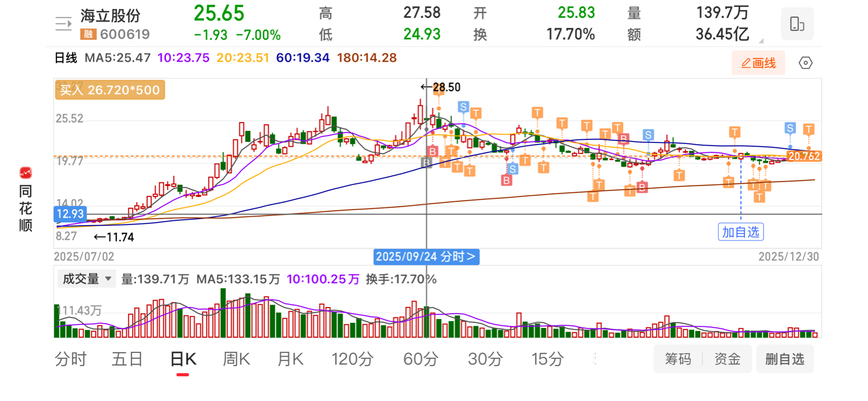Viewport: 868px width, 401px height.
Task: Tap the amount value 36.45亿
Action: 722,34
